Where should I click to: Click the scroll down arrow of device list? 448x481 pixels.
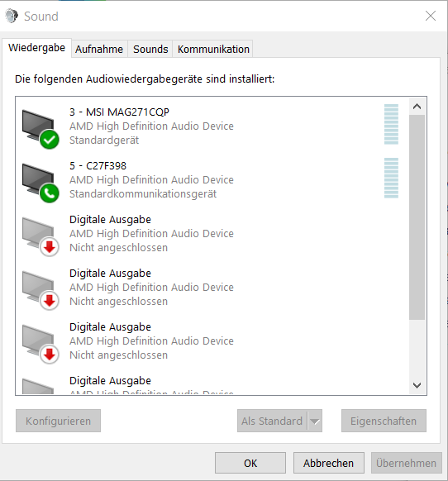[417, 385]
